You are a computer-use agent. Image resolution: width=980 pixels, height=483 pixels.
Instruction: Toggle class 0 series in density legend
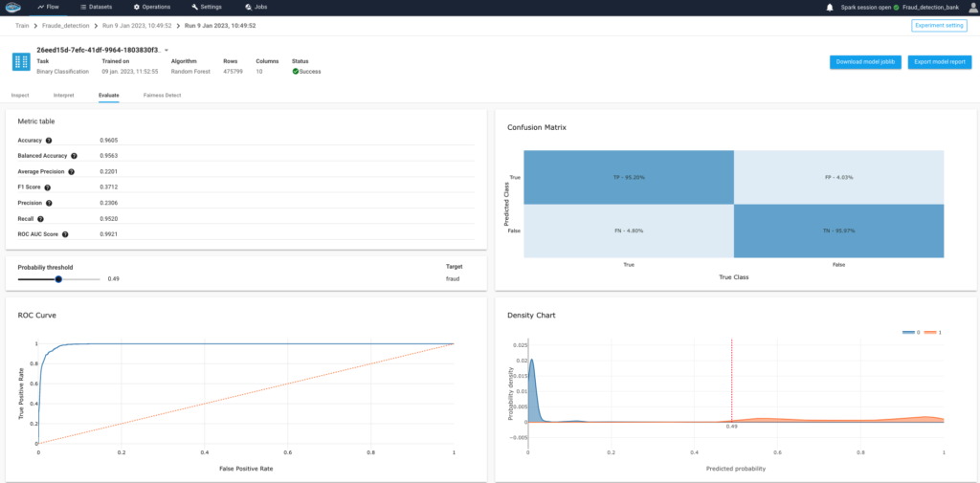coord(912,331)
